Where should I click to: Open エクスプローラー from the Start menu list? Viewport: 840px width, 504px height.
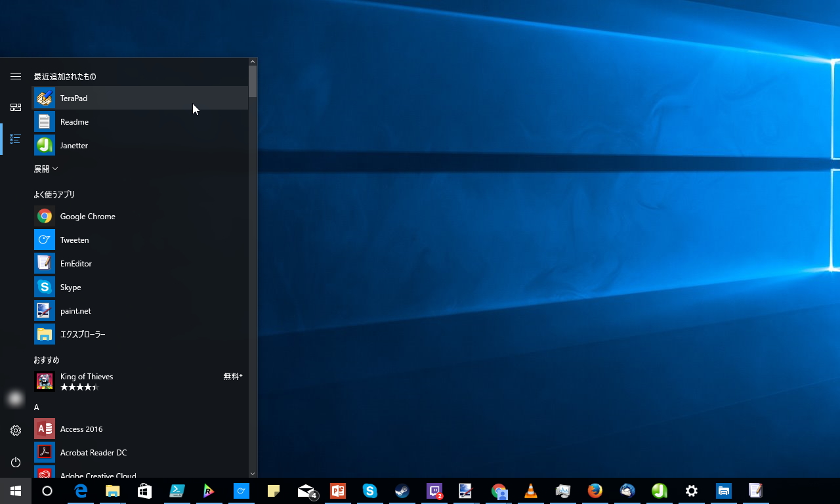(x=140, y=335)
